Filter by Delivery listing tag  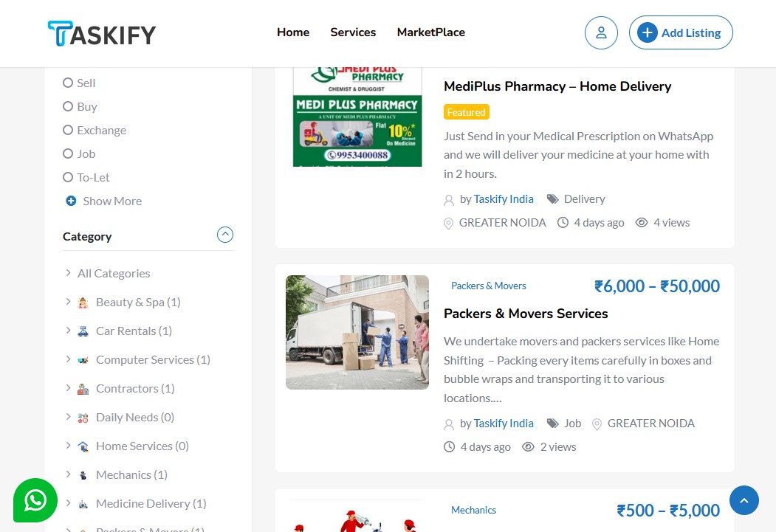pyautogui.click(x=585, y=198)
